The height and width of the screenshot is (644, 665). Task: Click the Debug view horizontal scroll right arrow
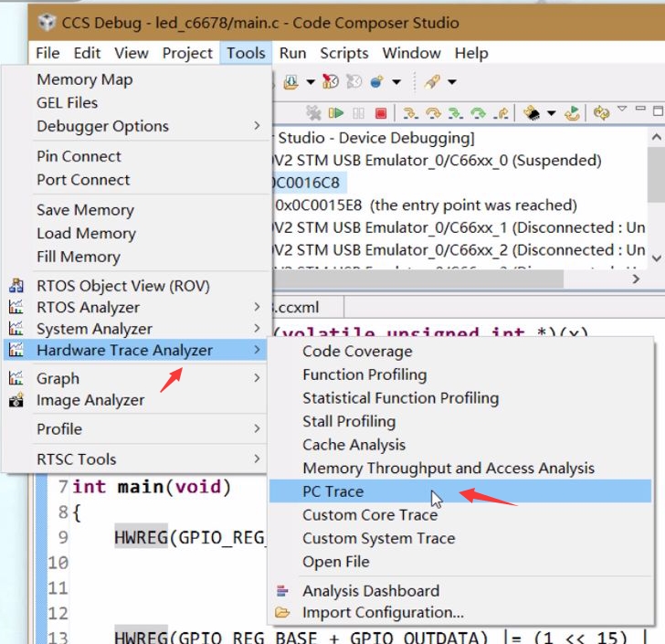(636, 279)
